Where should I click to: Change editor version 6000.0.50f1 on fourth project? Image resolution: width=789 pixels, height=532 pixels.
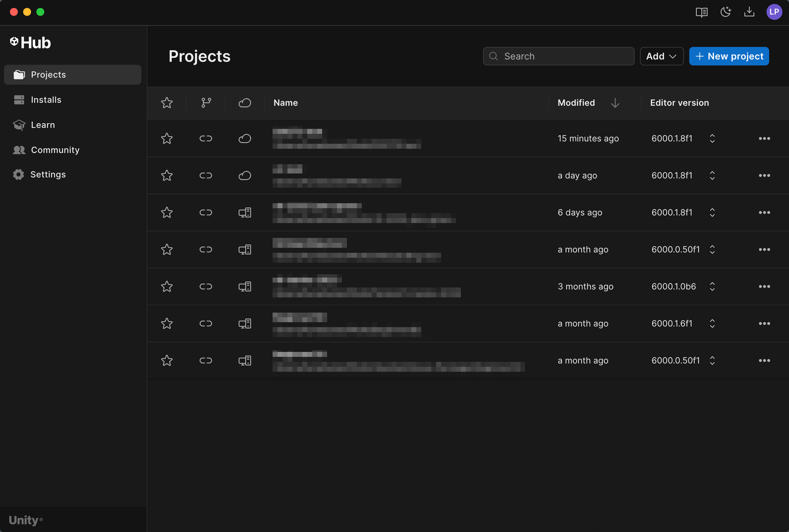(712, 249)
